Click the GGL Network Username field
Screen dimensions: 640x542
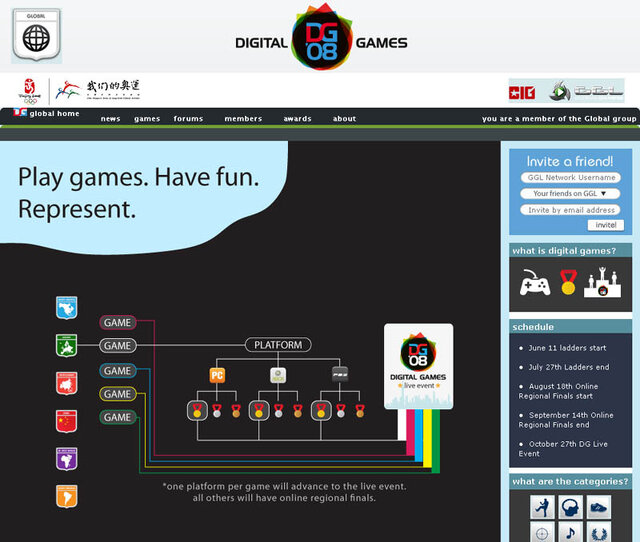point(570,178)
